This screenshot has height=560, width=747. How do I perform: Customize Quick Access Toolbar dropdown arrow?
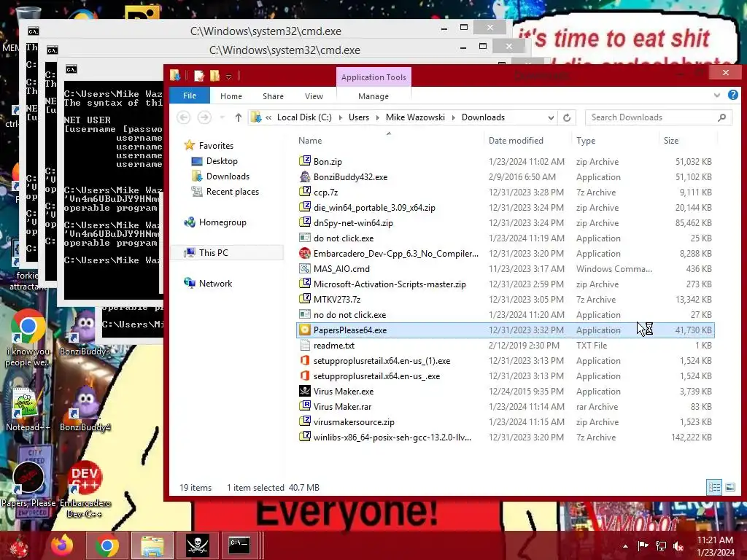[x=228, y=77]
